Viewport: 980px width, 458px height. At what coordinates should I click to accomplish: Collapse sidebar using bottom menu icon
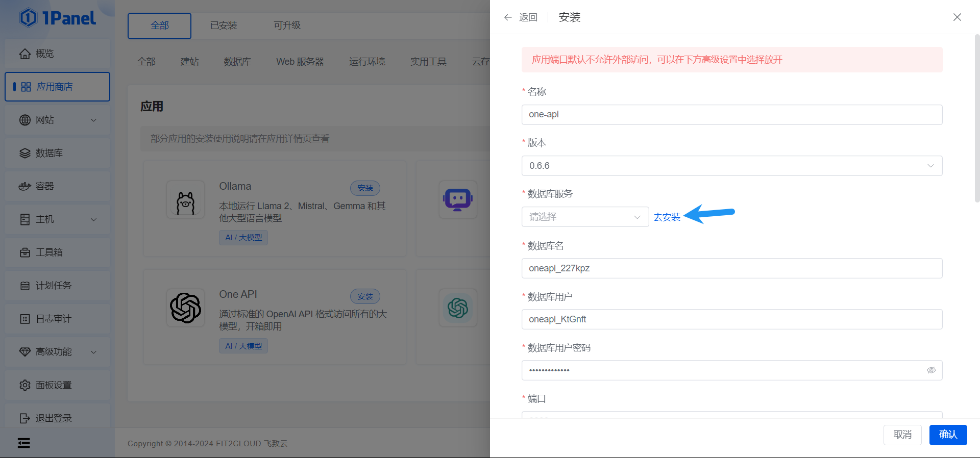pyautogui.click(x=23, y=443)
